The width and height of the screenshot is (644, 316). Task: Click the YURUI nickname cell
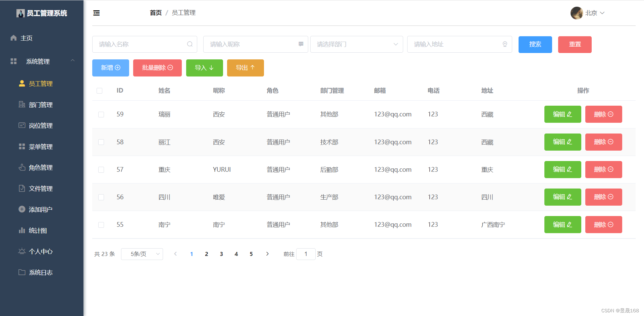point(222,169)
